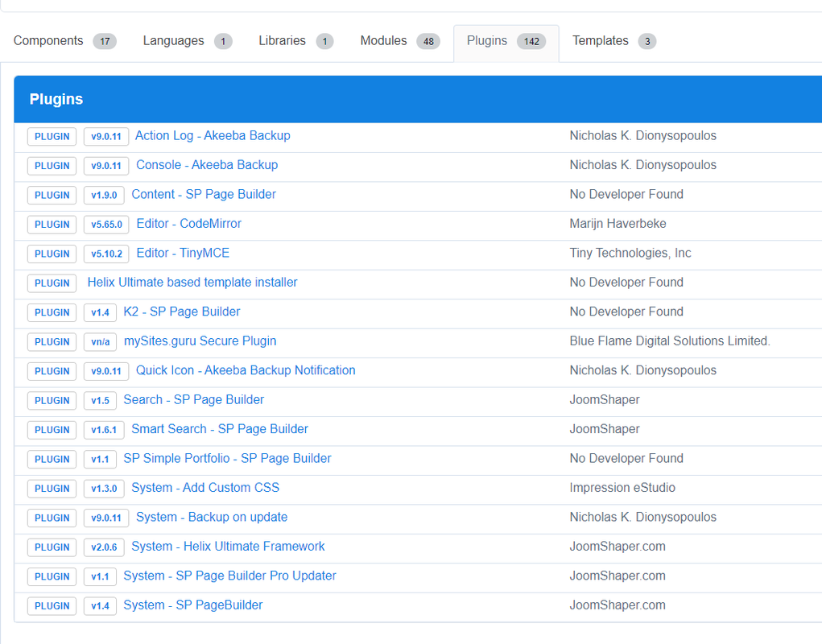The width and height of the screenshot is (822, 644).
Task: Click the v5.10.2 version badge for TinyMCE
Action: point(106,254)
